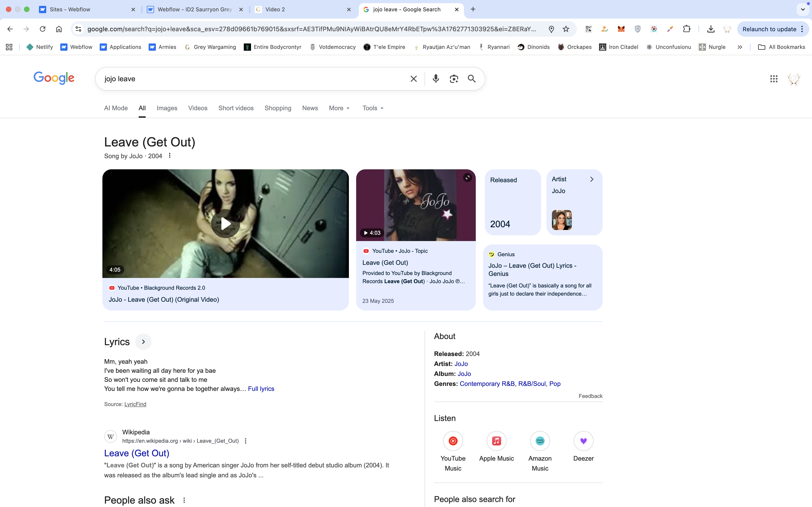This screenshot has width=812, height=507.
Task: Click the jojo leave search field
Action: [x=252, y=79]
